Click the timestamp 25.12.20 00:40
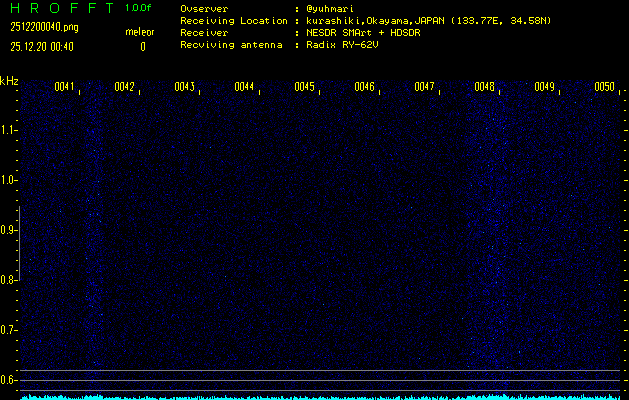The height and width of the screenshot is (400, 629). (x=42, y=47)
